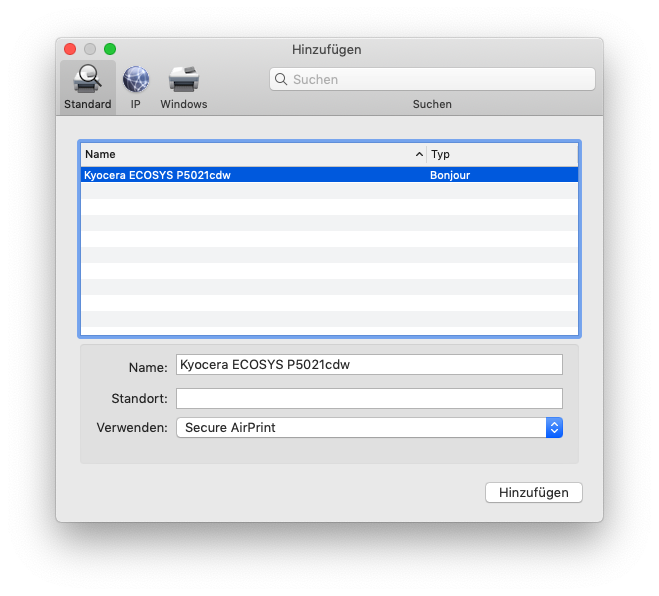This screenshot has height=596, width=659.
Task: Click the Bonjour type cell
Action: (x=450, y=175)
